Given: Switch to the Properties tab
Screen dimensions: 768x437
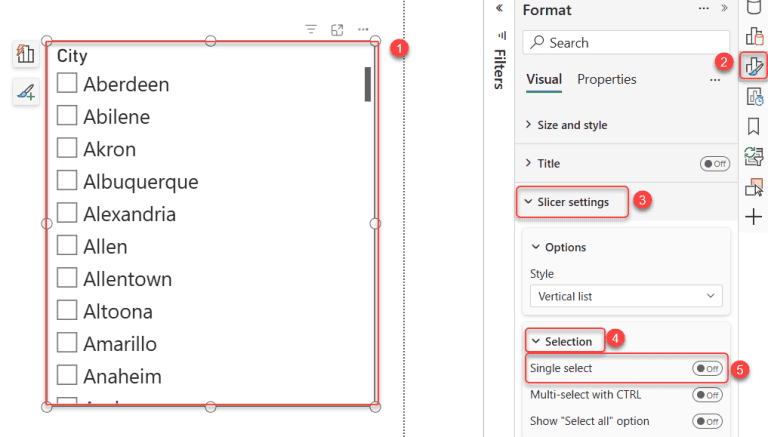Looking at the screenshot, I should point(606,79).
